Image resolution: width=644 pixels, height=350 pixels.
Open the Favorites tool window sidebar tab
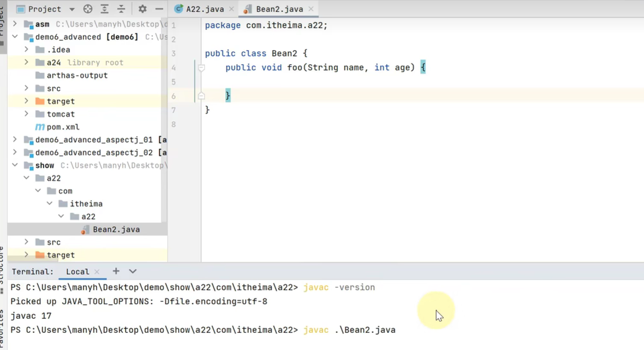[3, 329]
